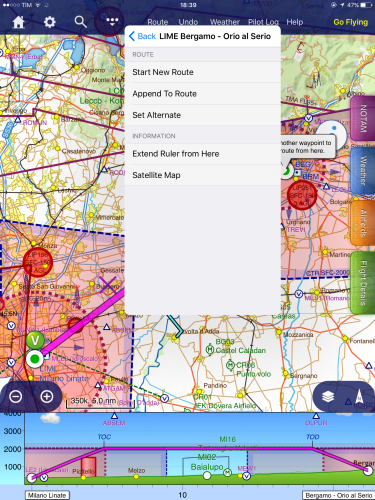Tap the Home icon
375x500 pixels.
coord(18,22)
